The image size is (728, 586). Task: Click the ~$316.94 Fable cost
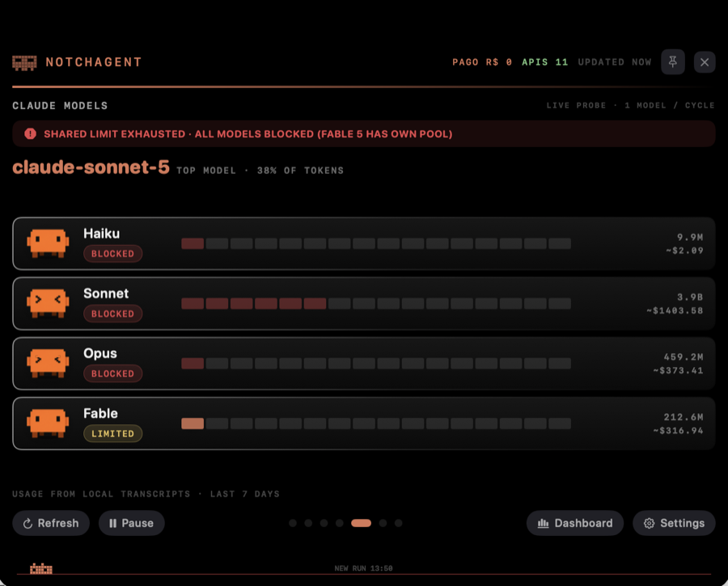[678, 431]
